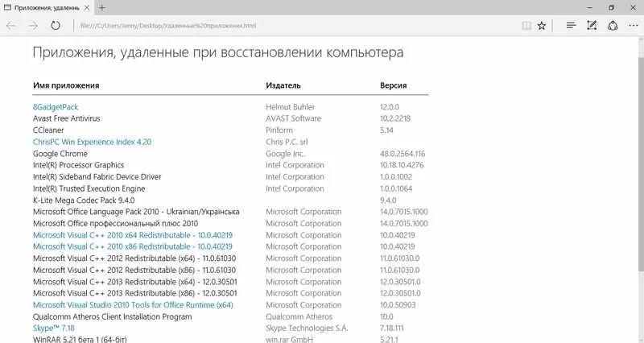Open the 8GadgetPack link
This screenshot has height=343, width=644.
tap(56, 107)
